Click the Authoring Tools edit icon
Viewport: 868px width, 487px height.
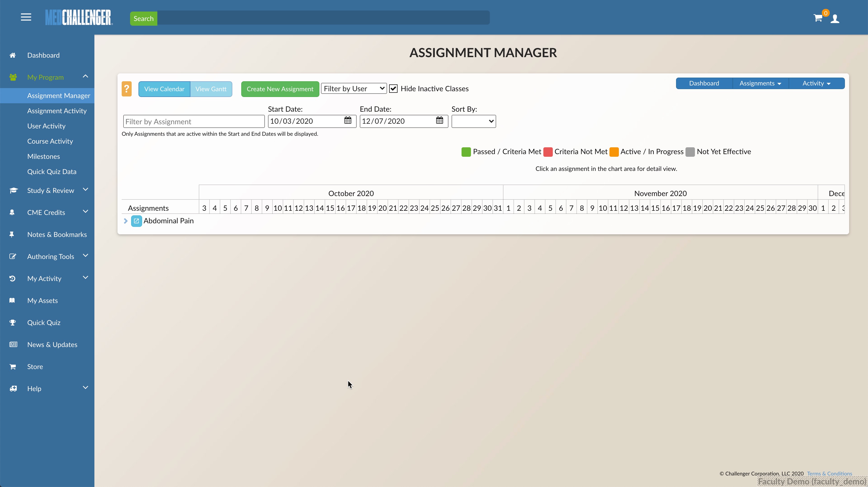pos(13,256)
